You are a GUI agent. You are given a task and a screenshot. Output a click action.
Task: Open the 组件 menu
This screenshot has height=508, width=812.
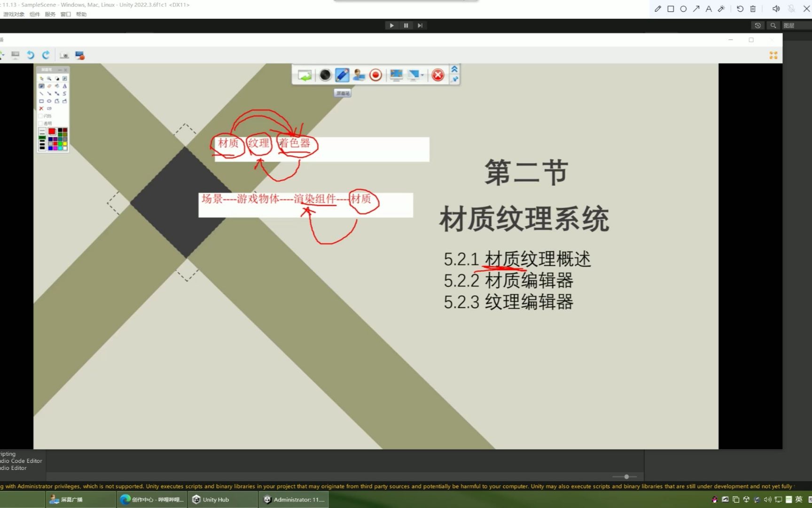(35, 14)
